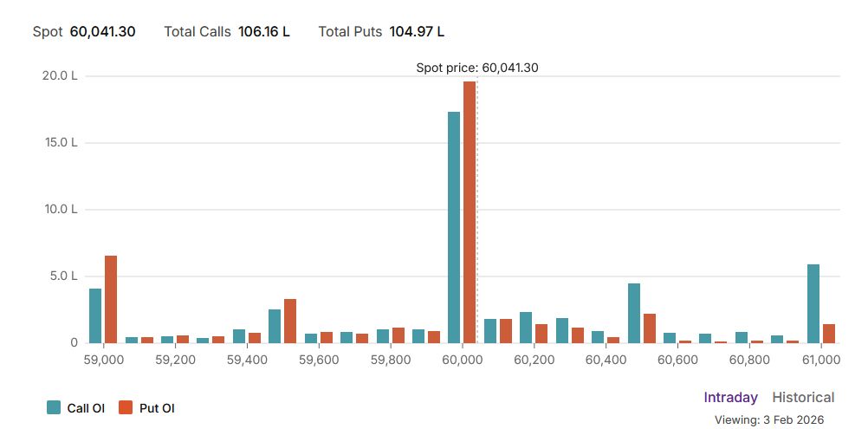Click the Spot price 60,041.30 marker label
This screenshot has width=868, height=429.
click(477, 68)
